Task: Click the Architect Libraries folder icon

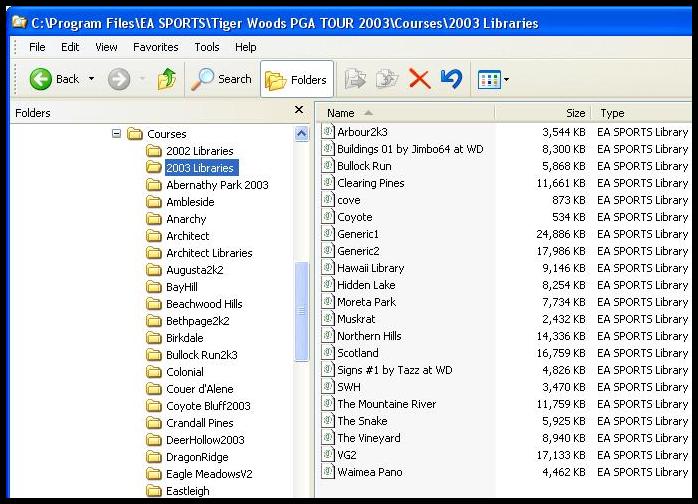Action: 154,253
